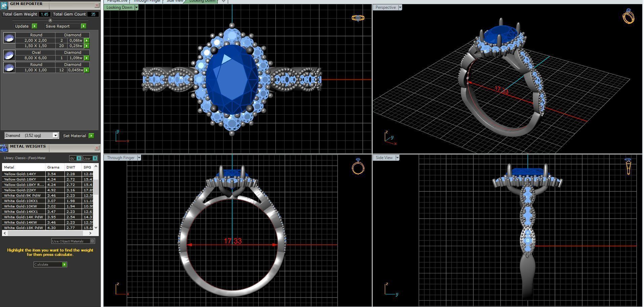Sort by the DWT column header

73,167
